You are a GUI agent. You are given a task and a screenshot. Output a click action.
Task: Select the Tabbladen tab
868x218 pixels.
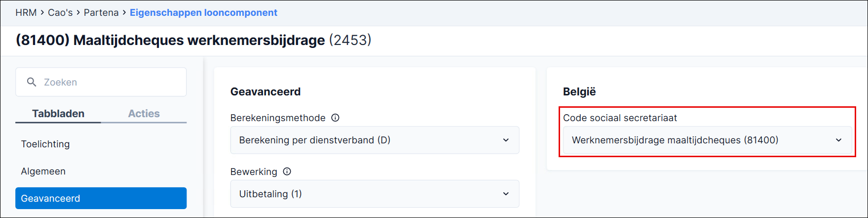58,113
